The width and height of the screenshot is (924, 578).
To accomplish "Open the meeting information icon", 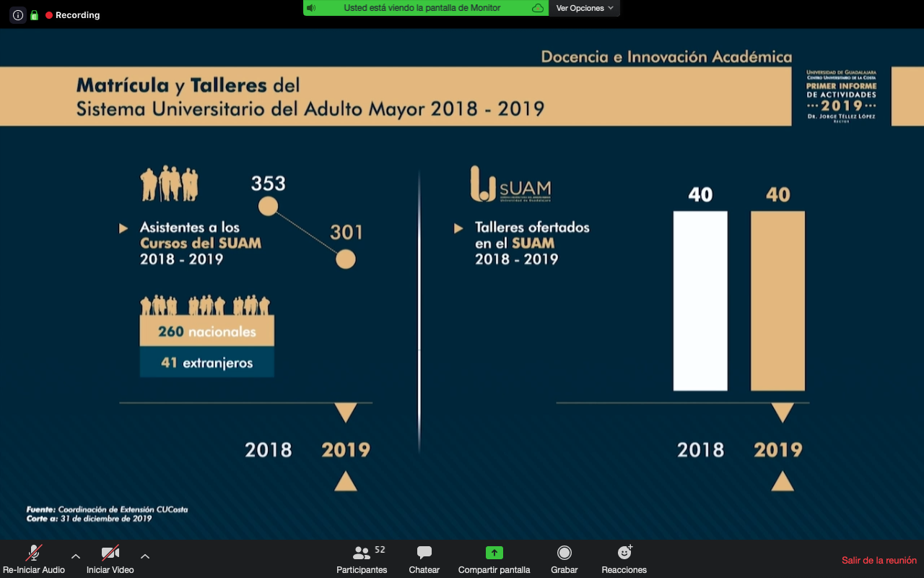I will [x=18, y=15].
